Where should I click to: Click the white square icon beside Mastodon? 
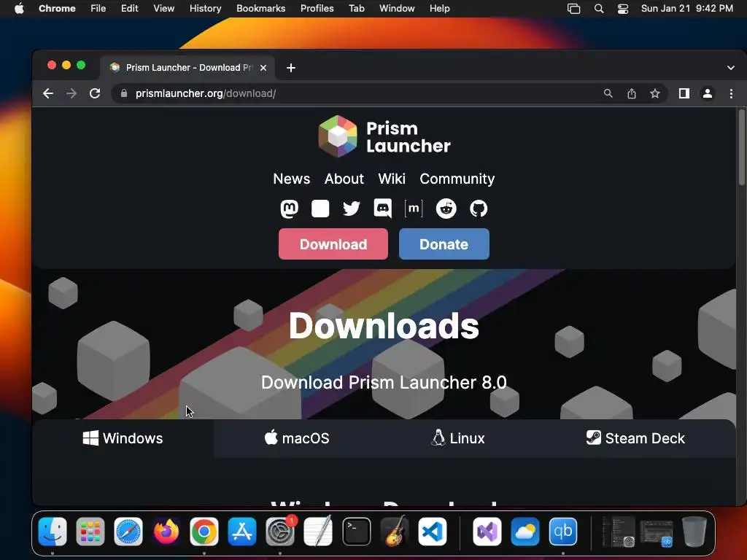320,209
